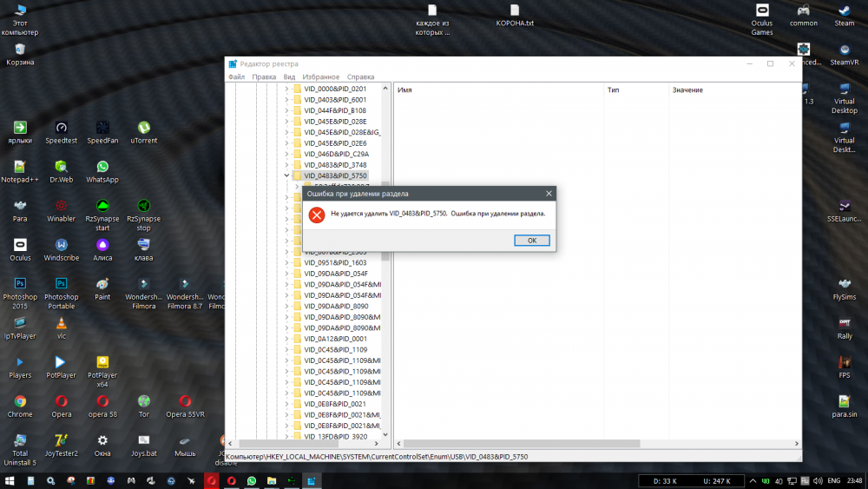The image size is (868, 489).
Task: Expand the VID_0951&PID_1603 node
Action: point(286,262)
